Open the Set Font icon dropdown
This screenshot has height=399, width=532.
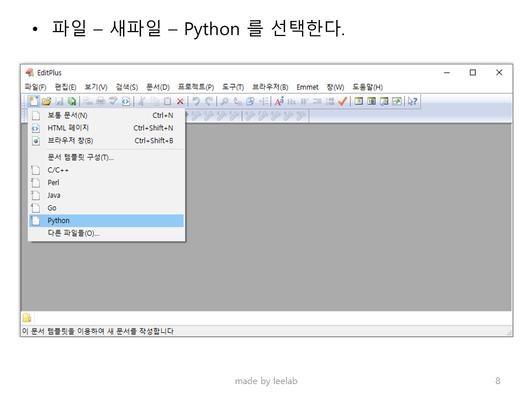279,101
